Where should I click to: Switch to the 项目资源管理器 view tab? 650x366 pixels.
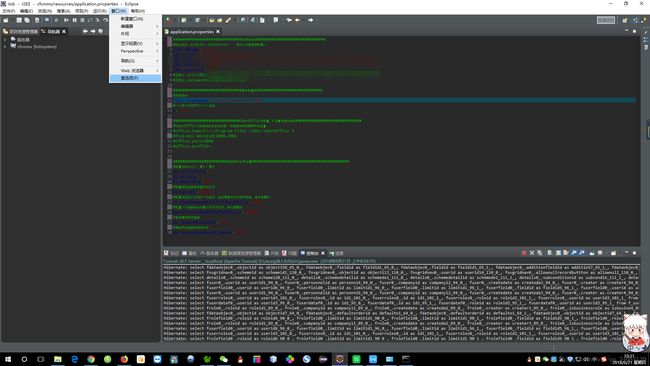[20, 32]
